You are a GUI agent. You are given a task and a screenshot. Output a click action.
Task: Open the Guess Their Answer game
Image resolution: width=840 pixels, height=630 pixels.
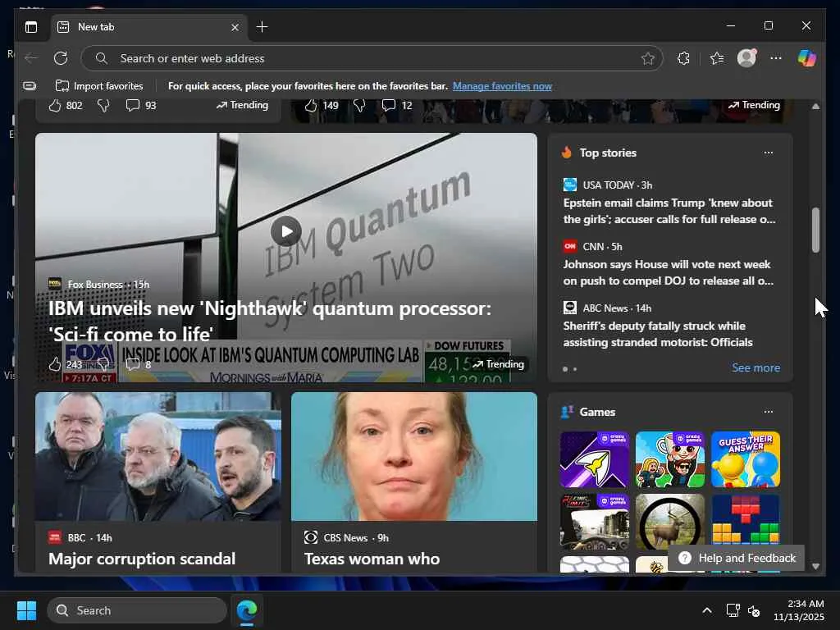tap(746, 459)
